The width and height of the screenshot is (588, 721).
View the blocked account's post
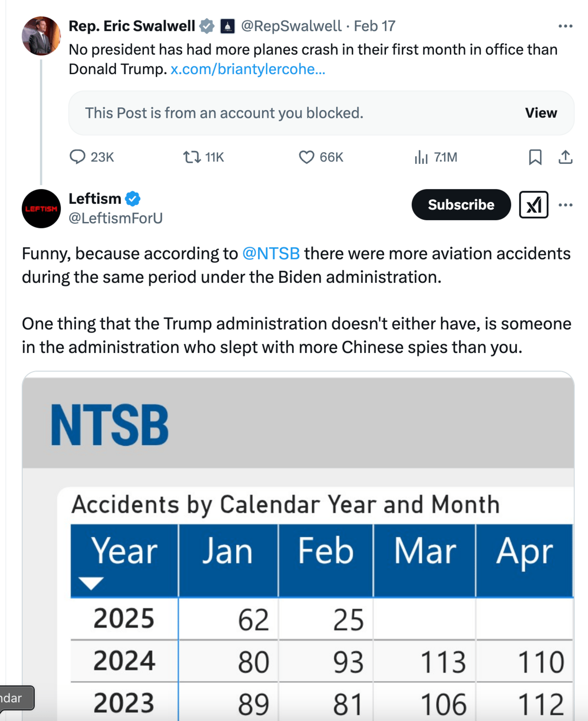pyautogui.click(x=541, y=113)
